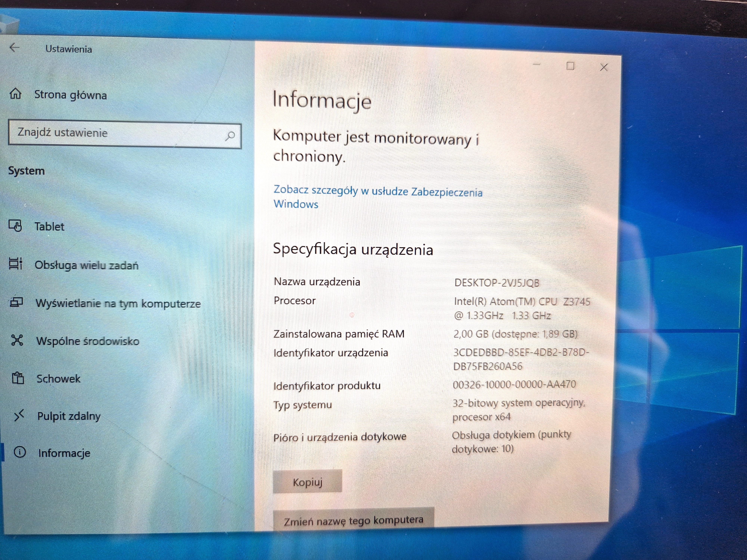Click the Znajdź ustawienie search field

(x=118, y=134)
